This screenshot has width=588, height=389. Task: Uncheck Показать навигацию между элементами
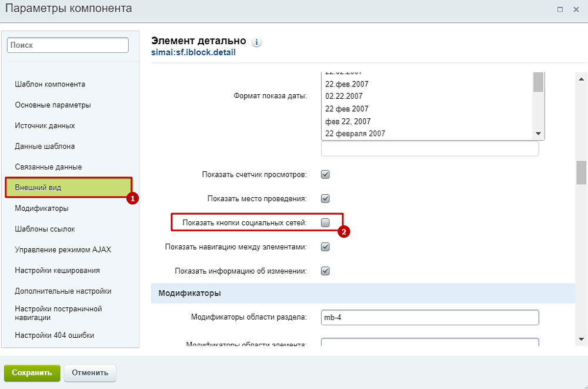pyautogui.click(x=325, y=247)
